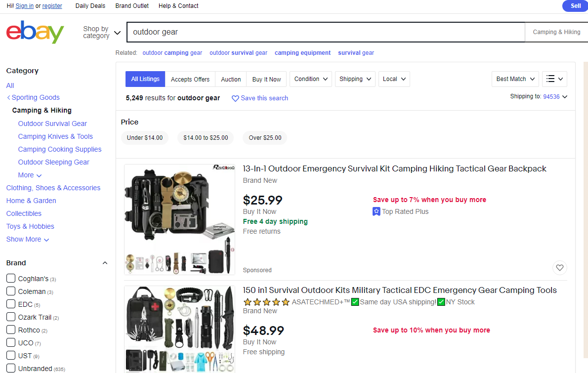
Task: Select the Buy It Now tab
Action: [266, 79]
